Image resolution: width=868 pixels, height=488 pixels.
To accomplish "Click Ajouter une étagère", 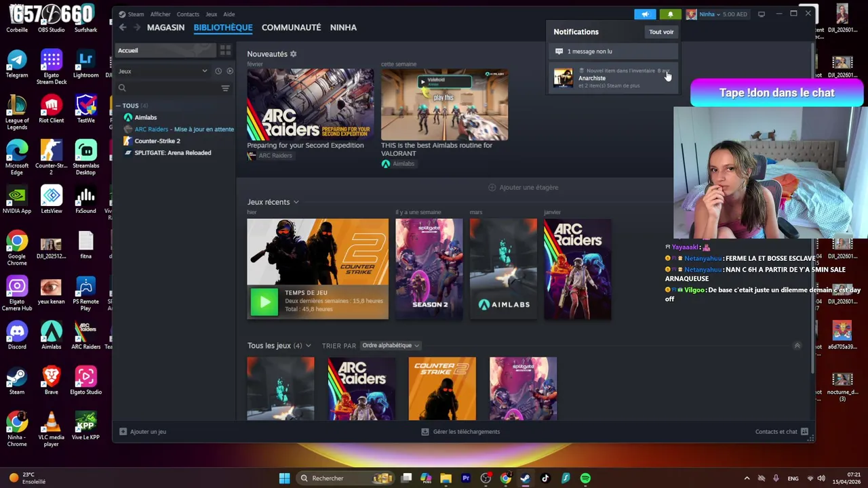I will pyautogui.click(x=524, y=188).
